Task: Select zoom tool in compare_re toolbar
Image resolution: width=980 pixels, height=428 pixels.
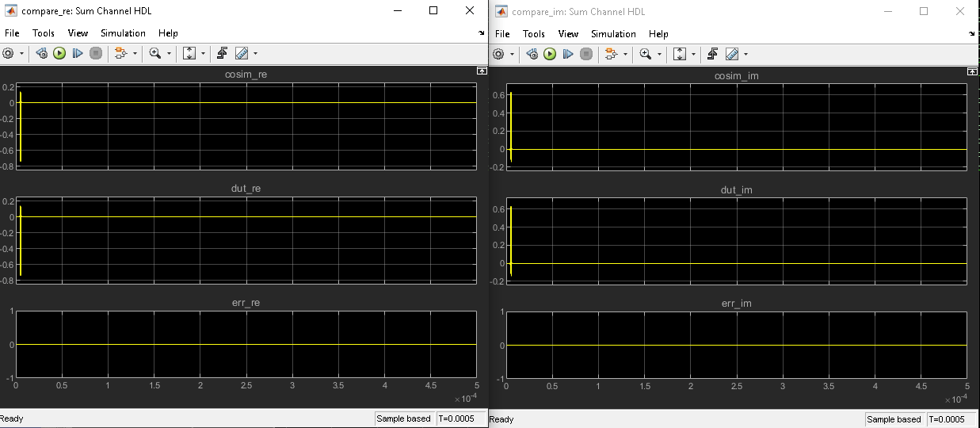Action: 154,53
